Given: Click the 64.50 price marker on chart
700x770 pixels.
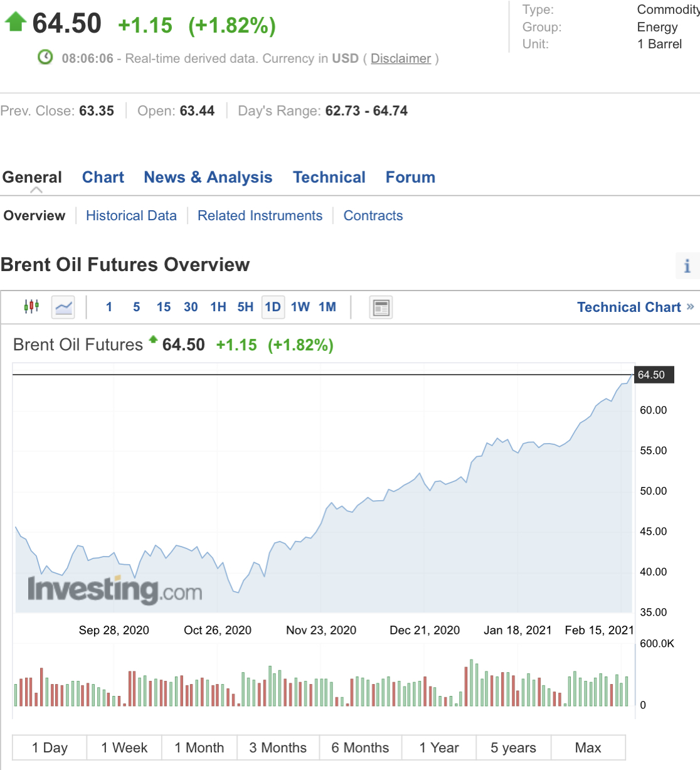Looking at the screenshot, I should coord(653,375).
